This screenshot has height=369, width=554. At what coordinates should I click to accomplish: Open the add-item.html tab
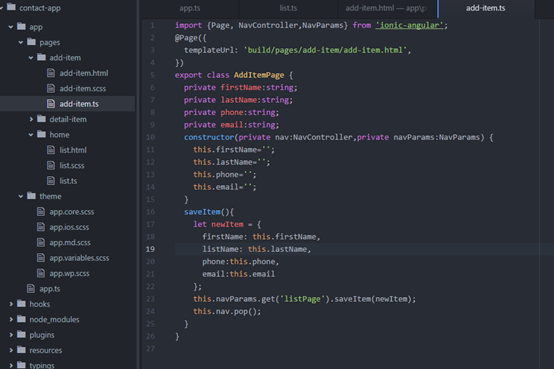[386, 8]
